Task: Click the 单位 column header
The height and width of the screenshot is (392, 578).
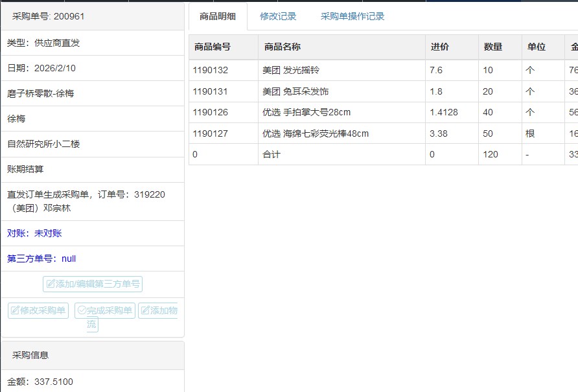Action: pos(536,47)
